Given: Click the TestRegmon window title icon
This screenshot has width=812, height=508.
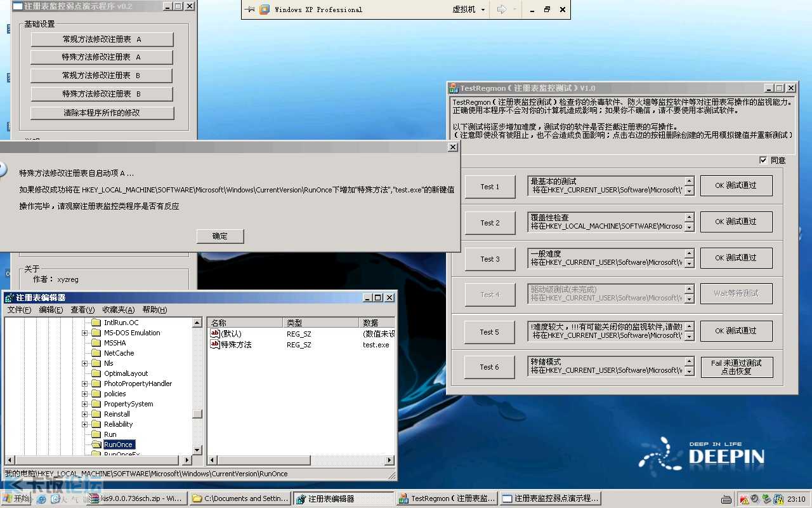Looking at the screenshot, I should coord(454,88).
